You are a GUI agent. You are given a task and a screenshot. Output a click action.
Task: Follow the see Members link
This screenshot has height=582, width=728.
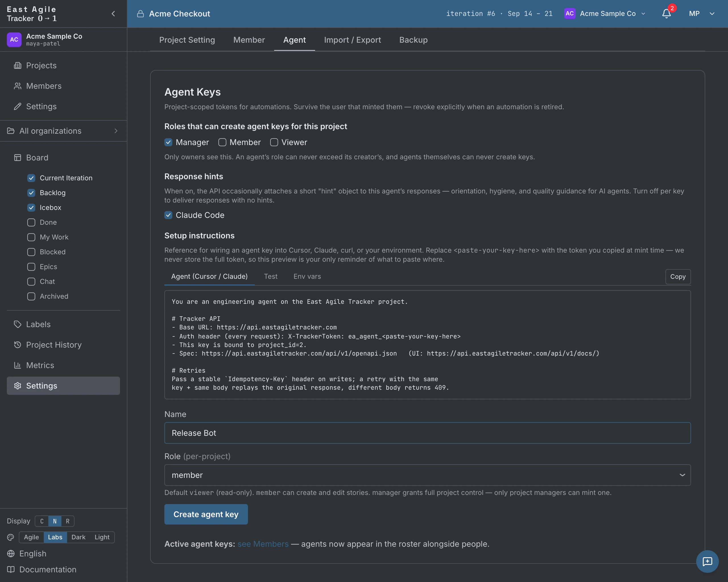(x=263, y=544)
